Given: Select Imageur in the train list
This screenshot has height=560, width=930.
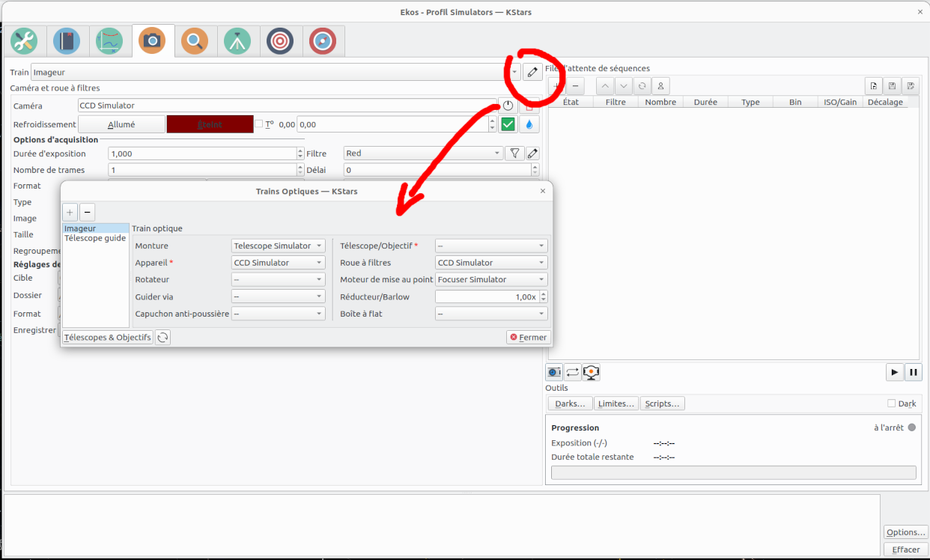Looking at the screenshot, I should pos(96,228).
